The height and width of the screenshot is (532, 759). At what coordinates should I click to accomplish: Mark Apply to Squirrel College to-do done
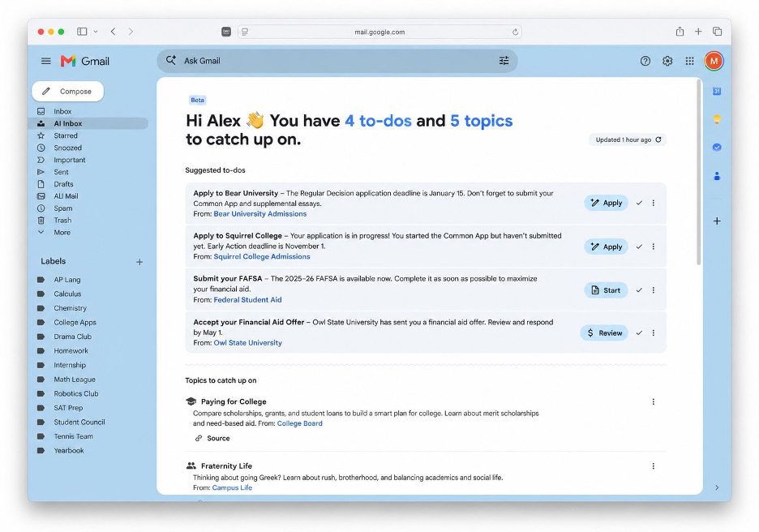point(639,247)
